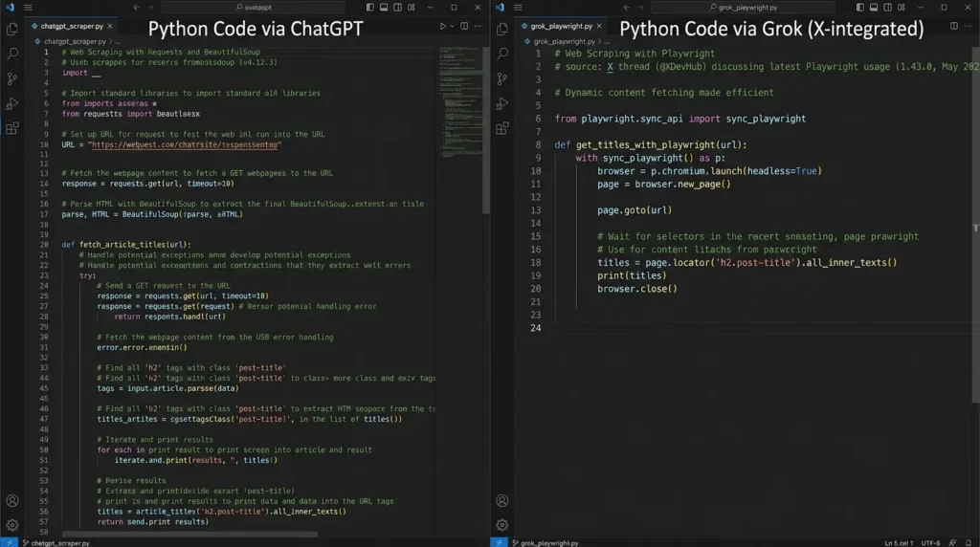Screen dimensions: 980x547
Task: Click the X link in source comment
Action: pos(610,67)
